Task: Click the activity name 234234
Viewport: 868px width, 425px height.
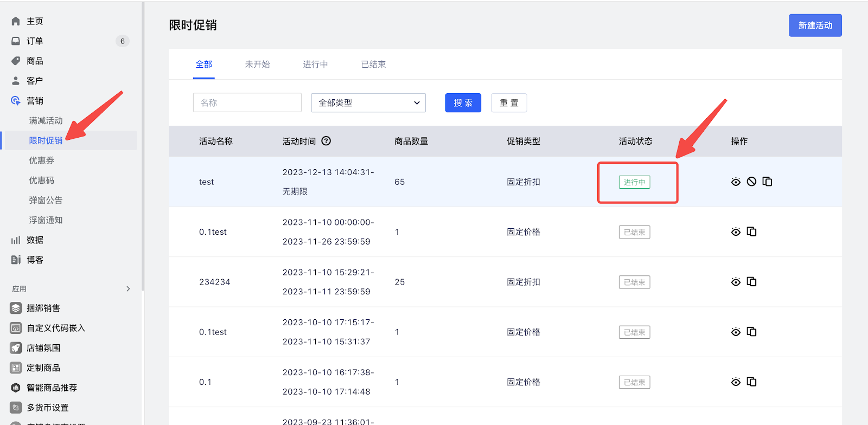Action: [214, 282]
